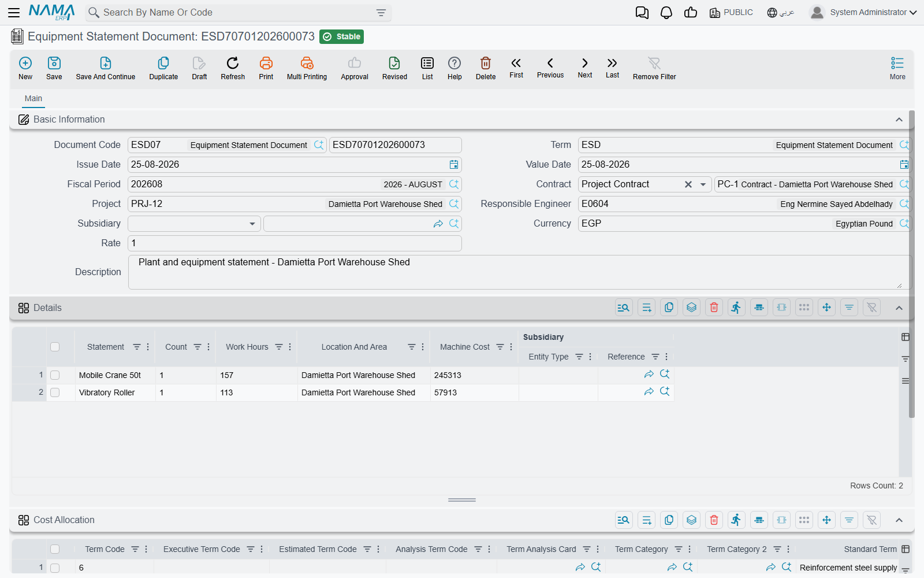This screenshot has height=578, width=924.
Task: Open chat messages icon in header
Action: pyautogui.click(x=642, y=13)
